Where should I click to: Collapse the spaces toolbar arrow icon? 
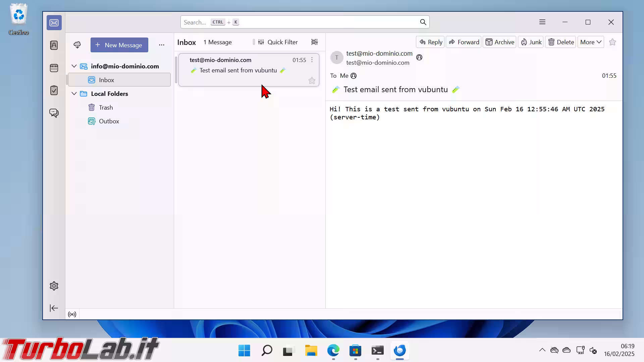[x=54, y=308]
